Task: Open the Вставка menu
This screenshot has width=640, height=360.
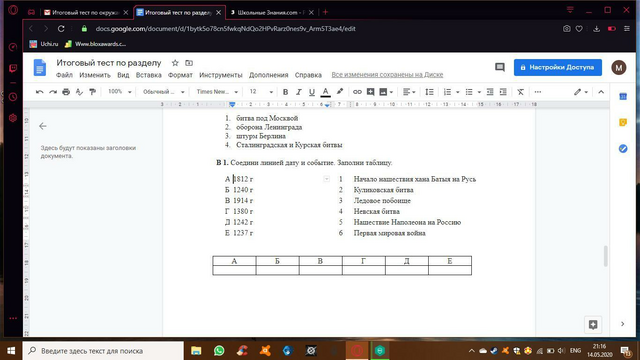Action: pos(149,75)
